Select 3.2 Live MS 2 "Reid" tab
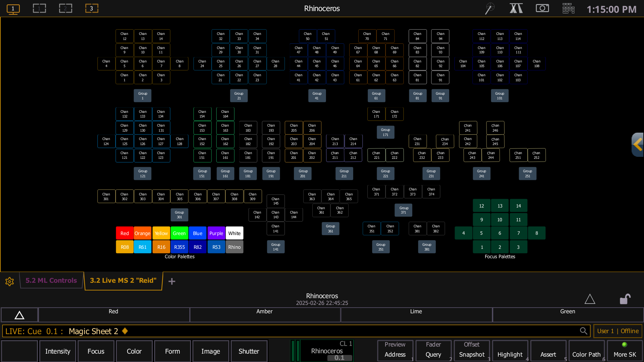Screen dimensions: 644x362 pos(123,280)
